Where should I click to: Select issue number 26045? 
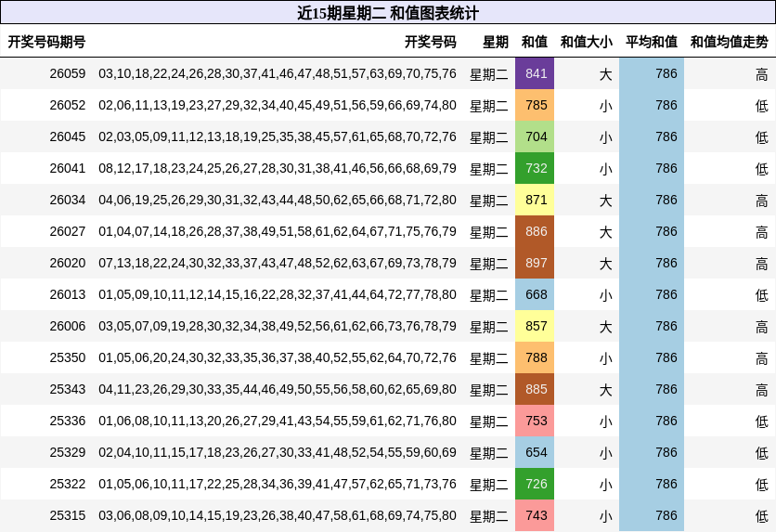pyautogui.click(x=68, y=137)
